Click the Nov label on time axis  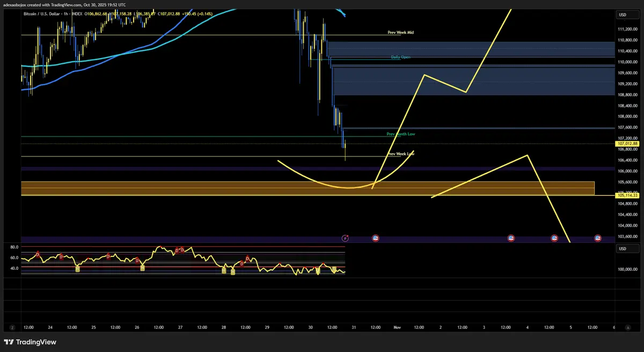pyautogui.click(x=397, y=327)
